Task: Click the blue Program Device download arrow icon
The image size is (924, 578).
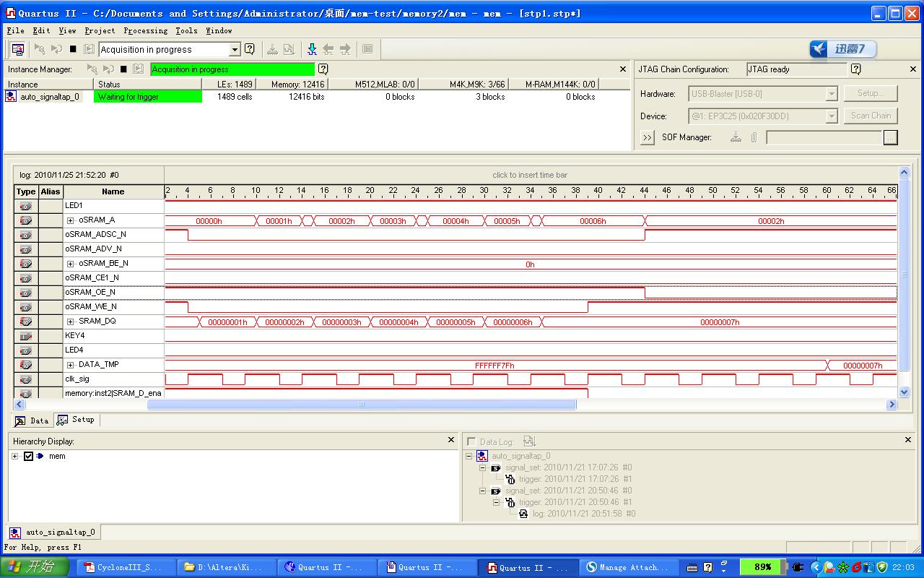Action: coord(312,49)
